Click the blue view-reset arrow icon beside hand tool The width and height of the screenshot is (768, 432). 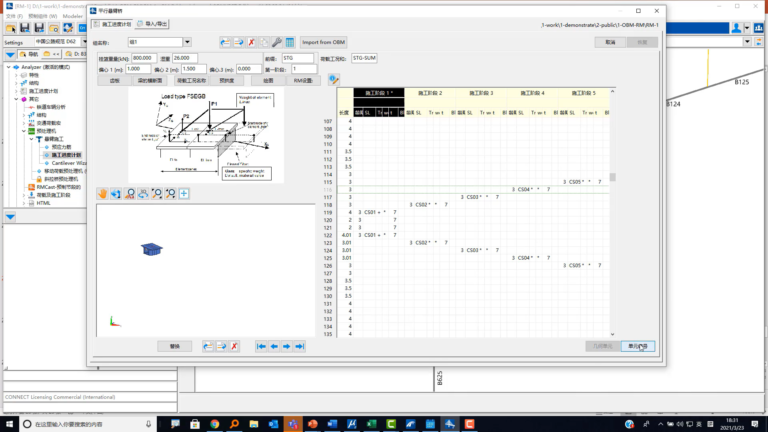(x=116, y=193)
